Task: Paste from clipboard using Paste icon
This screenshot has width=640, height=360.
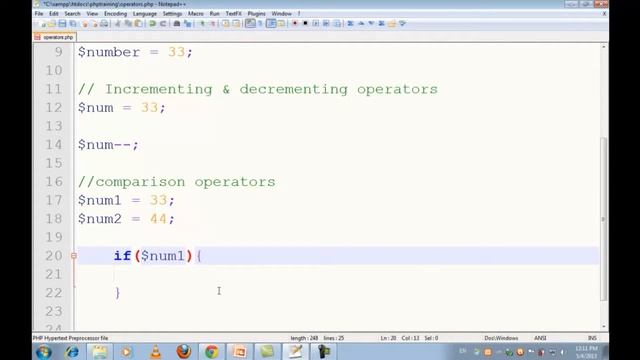Action: point(138,24)
